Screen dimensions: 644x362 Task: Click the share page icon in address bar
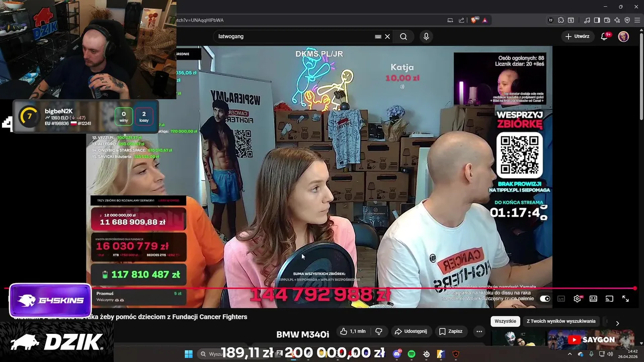[x=462, y=20]
